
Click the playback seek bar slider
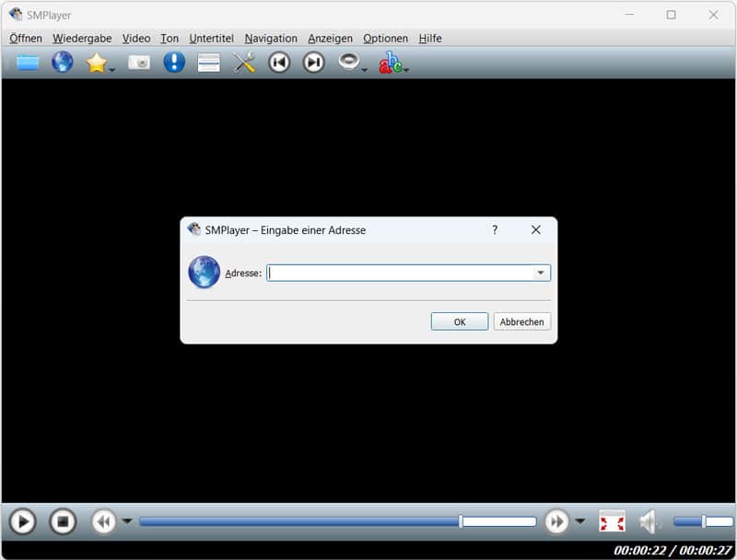(337, 521)
